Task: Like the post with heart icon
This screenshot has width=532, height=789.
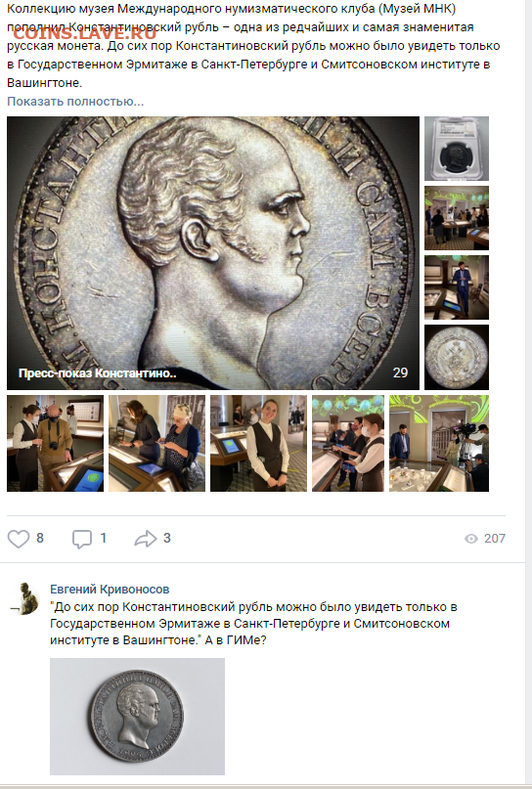Action: [19, 539]
